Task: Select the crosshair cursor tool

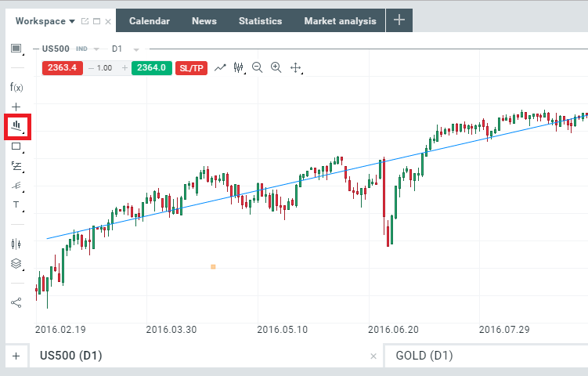Action: (x=16, y=107)
